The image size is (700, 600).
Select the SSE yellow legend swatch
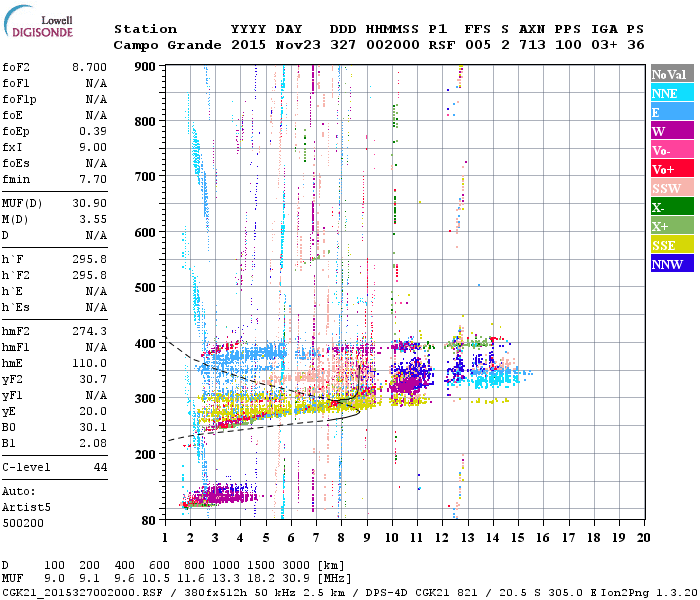pos(672,245)
